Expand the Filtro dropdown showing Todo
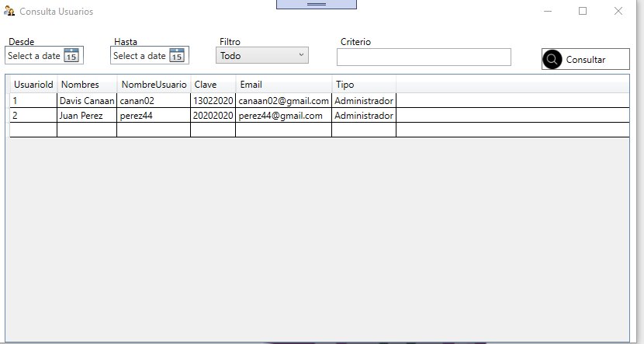Image resolution: width=644 pixels, height=344 pixels. pos(262,55)
